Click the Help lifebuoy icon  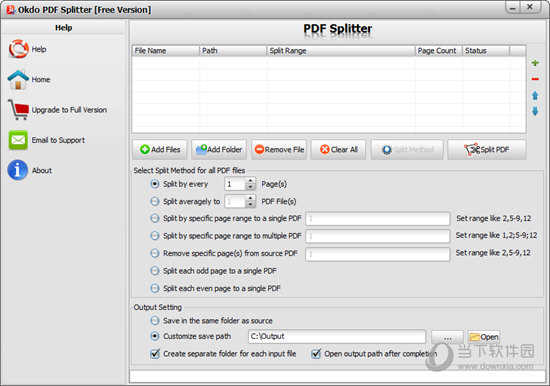[18, 49]
